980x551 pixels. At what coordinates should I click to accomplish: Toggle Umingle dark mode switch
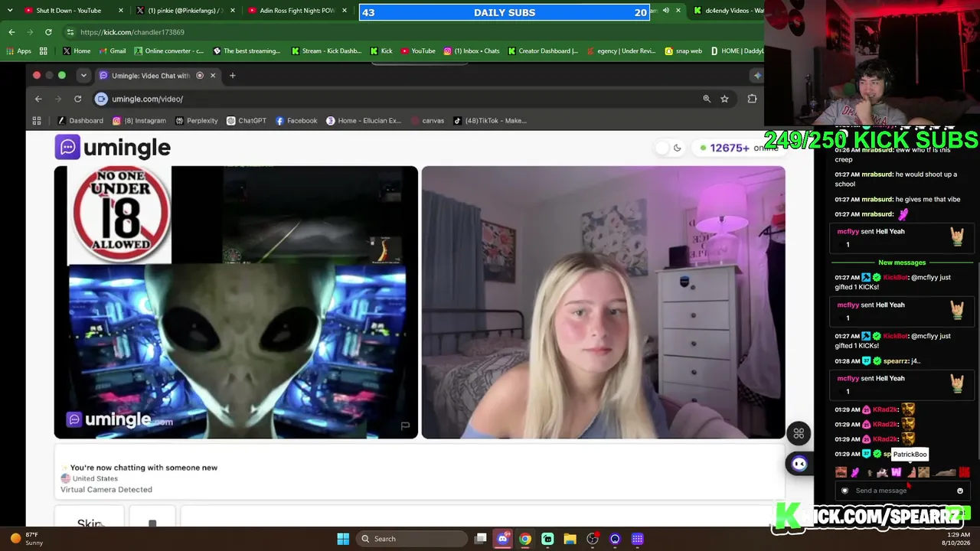(x=669, y=148)
